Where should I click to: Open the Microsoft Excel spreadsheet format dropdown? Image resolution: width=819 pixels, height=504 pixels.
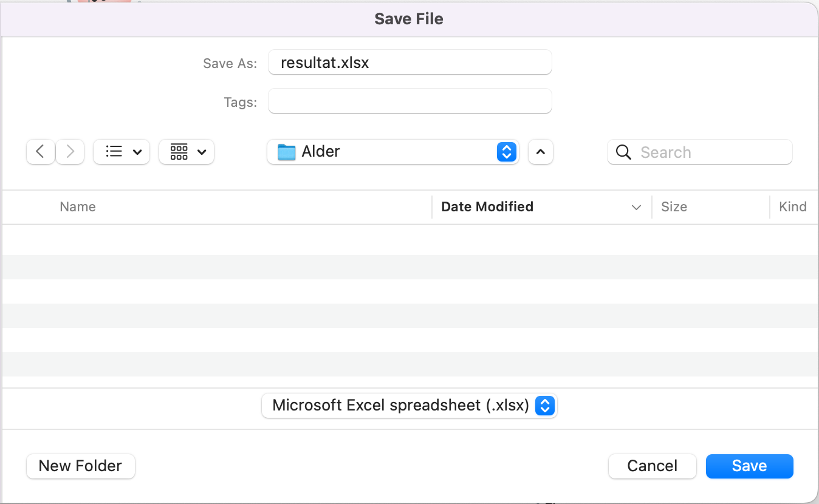[544, 406]
